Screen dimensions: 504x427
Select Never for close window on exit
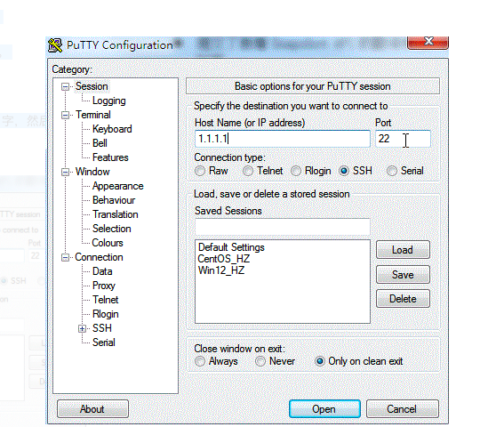click(260, 361)
